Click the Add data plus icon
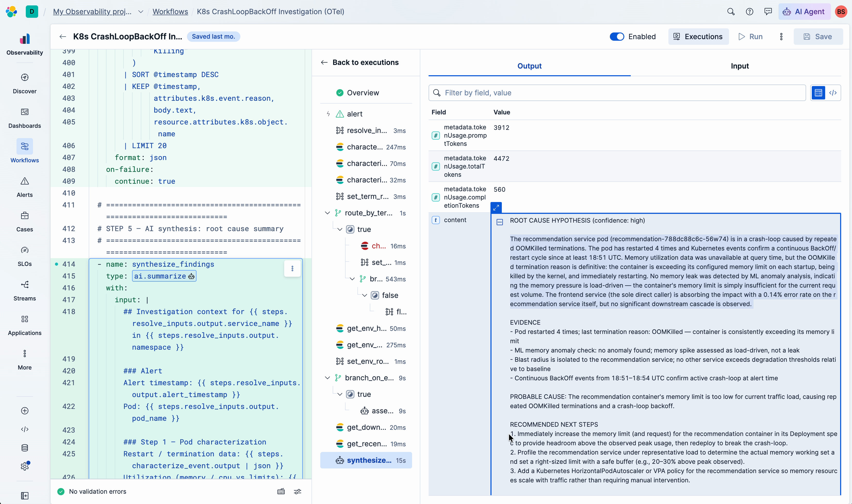The height and width of the screenshot is (504, 852). coord(24,411)
